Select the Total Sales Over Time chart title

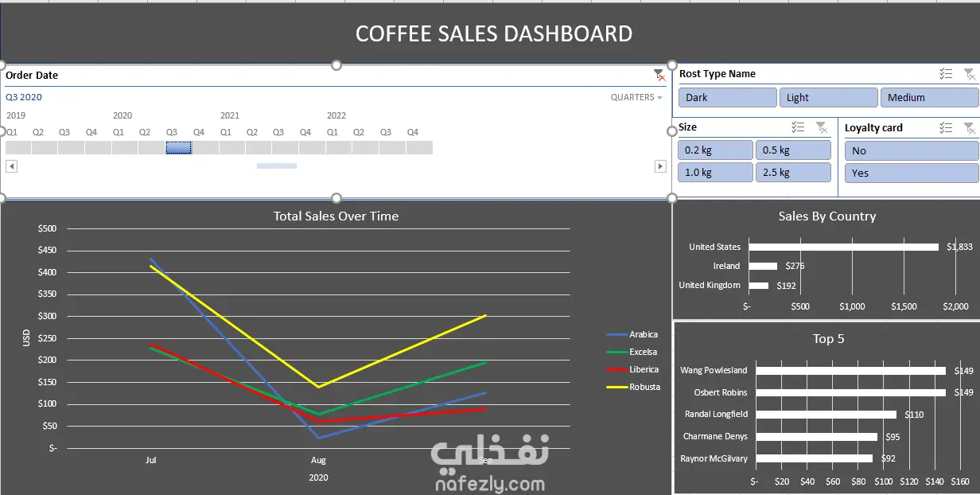point(336,216)
